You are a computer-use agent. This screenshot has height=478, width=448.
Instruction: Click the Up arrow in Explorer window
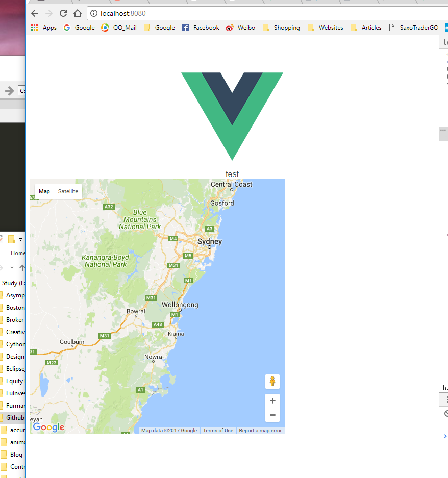tap(22, 268)
